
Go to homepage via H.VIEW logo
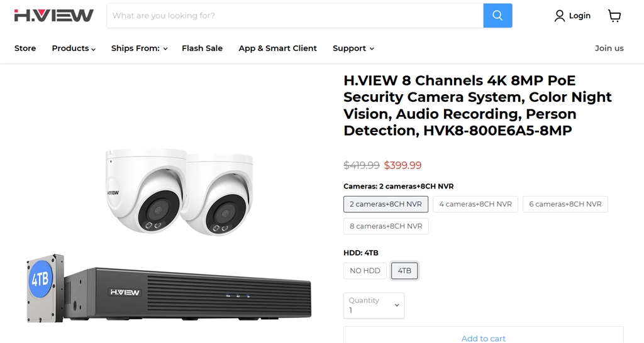[54, 16]
